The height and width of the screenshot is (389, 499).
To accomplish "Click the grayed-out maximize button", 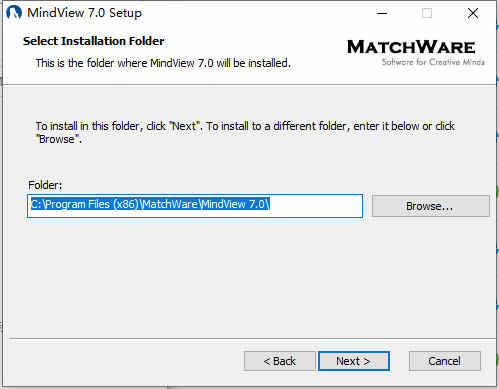I will [427, 13].
